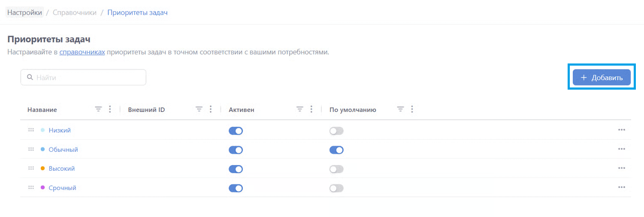Click the purple color dot of Срочный
The height and width of the screenshot is (217, 644).
[x=42, y=187]
